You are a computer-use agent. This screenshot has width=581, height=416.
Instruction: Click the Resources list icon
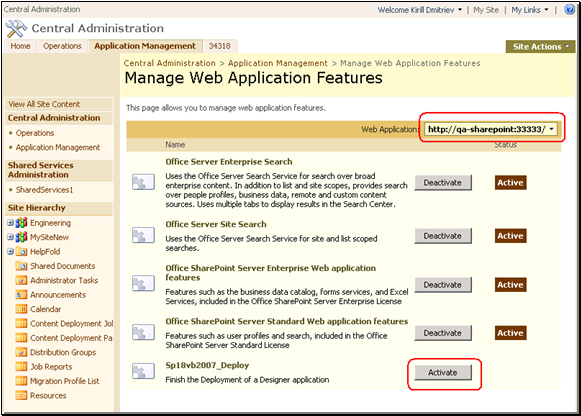click(x=21, y=396)
